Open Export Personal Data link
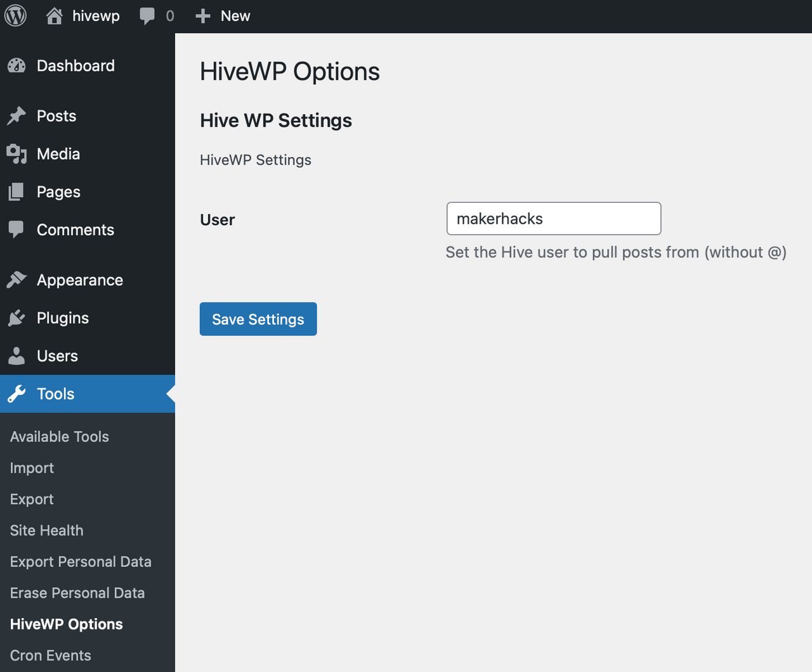Viewport: 812px width, 672px height. pos(81,562)
